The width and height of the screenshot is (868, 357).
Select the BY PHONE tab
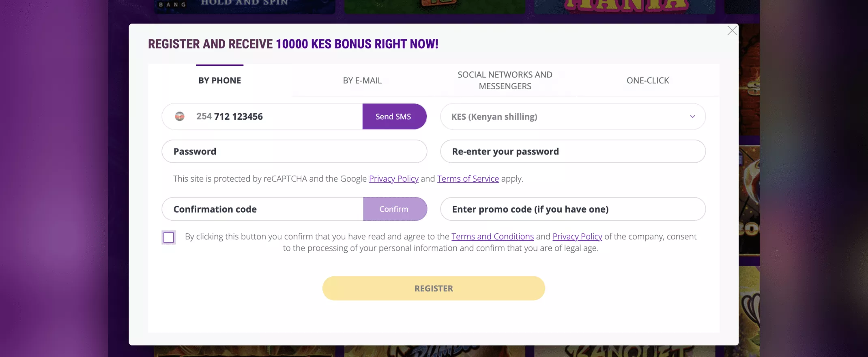pos(220,80)
